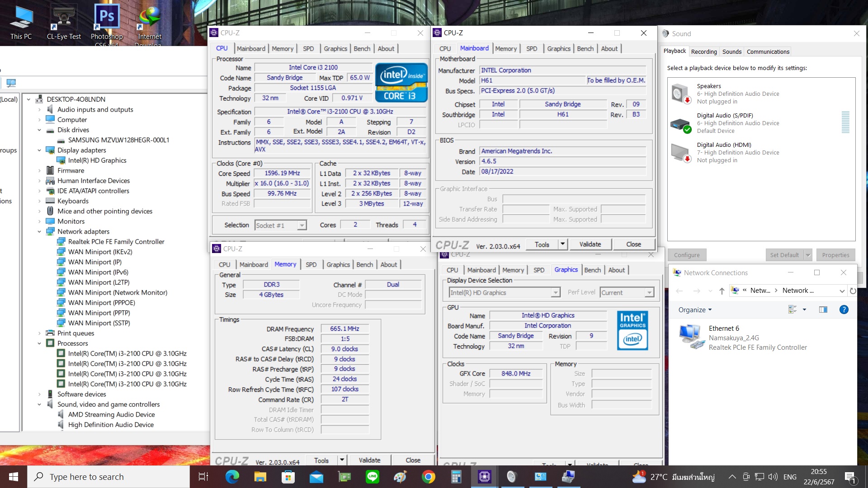This screenshot has height=488, width=868.
Task: Collapse the Network adapters node
Action: [39, 232]
